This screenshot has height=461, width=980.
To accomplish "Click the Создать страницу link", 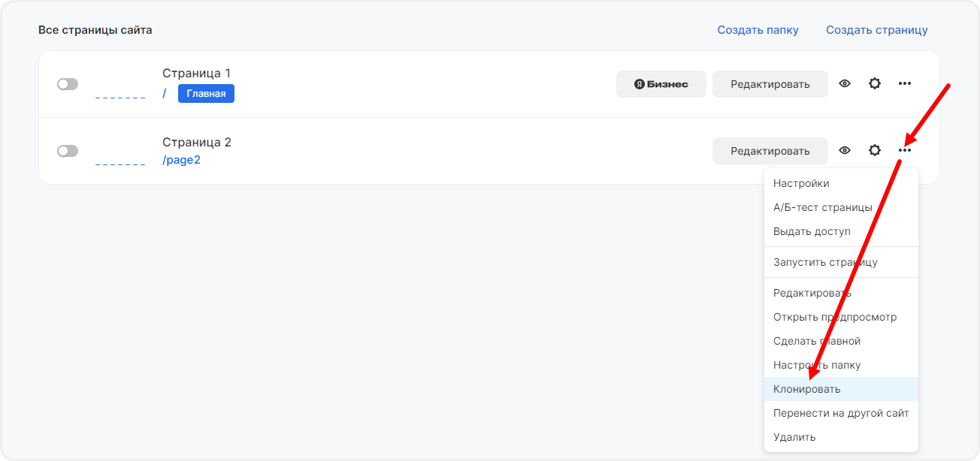I will 876,30.
